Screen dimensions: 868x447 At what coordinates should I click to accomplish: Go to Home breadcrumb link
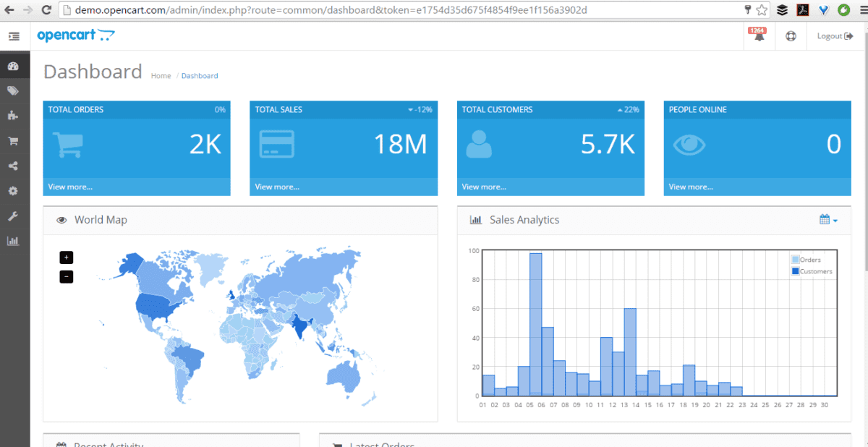pos(161,75)
